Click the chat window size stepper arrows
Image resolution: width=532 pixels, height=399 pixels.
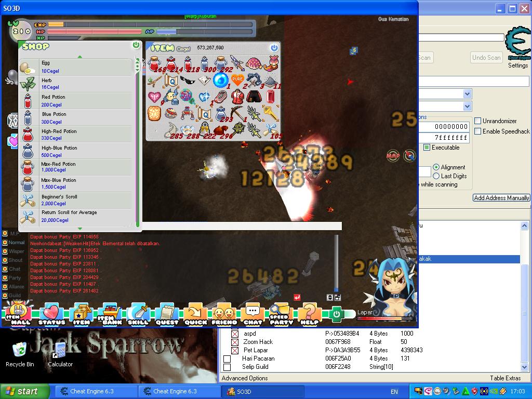tap(330, 298)
